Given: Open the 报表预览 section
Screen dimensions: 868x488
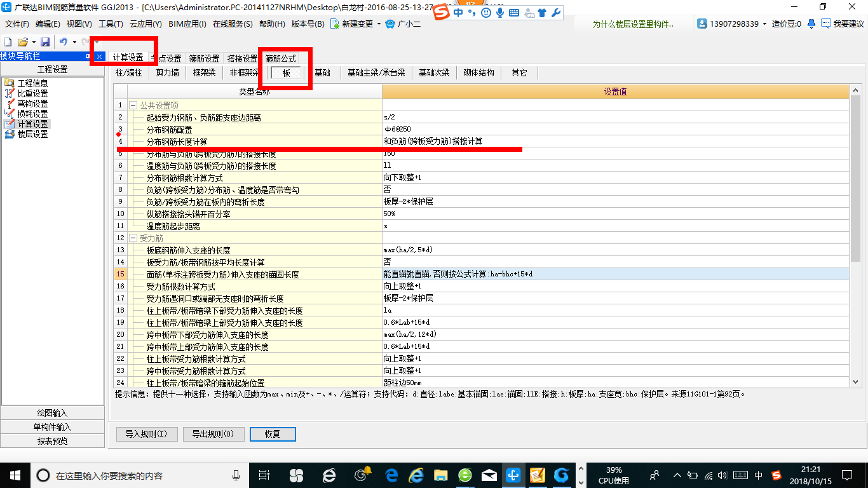Looking at the screenshot, I should click(x=52, y=441).
